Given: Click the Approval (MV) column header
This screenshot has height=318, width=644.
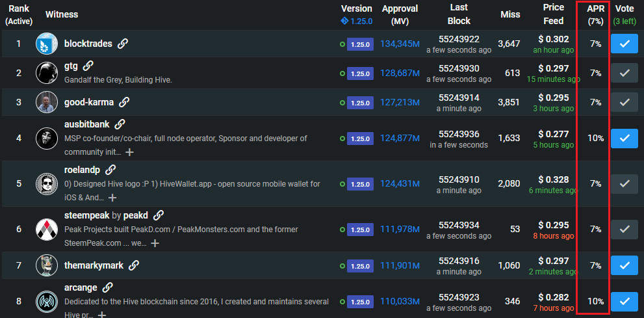Looking at the screenshot, I should pos(400,15).
